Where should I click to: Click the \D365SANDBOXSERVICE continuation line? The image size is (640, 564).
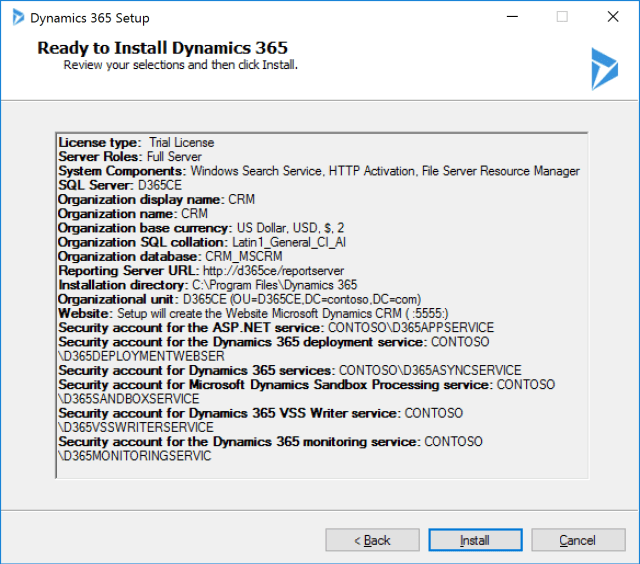[x=129, y=399]
